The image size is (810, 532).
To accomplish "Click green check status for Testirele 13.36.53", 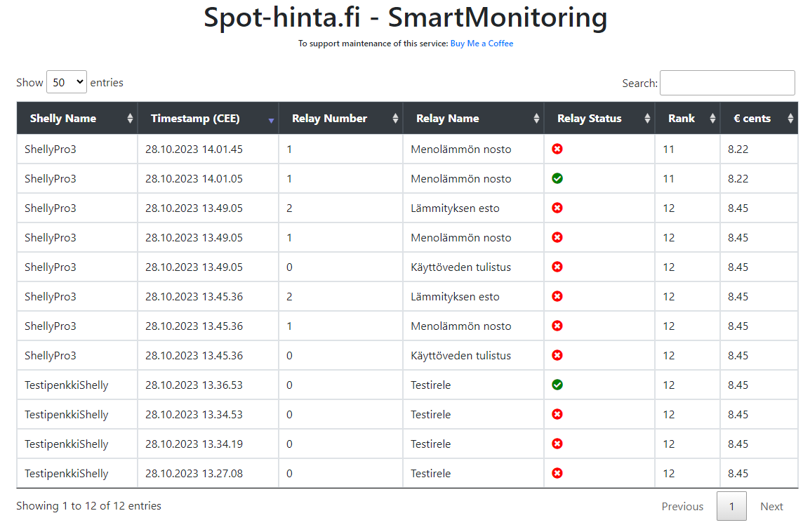I will click(557, 385).
